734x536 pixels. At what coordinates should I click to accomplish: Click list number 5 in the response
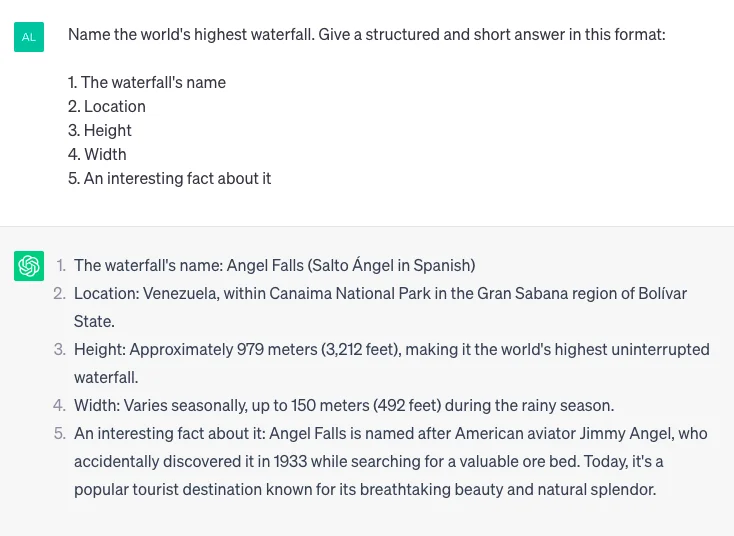coord(59,433)
